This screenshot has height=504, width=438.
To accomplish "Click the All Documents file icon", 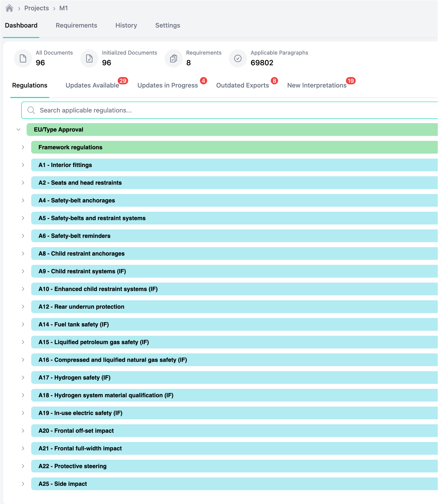I will [23, 58].
